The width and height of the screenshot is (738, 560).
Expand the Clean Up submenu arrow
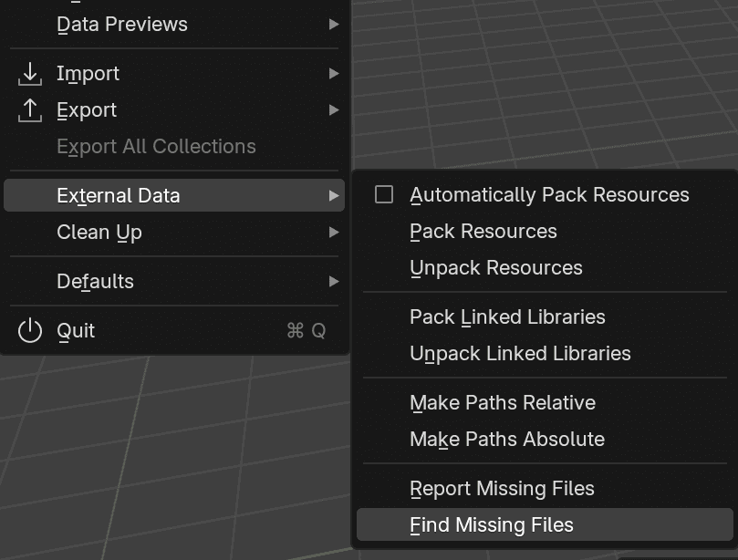334,232
